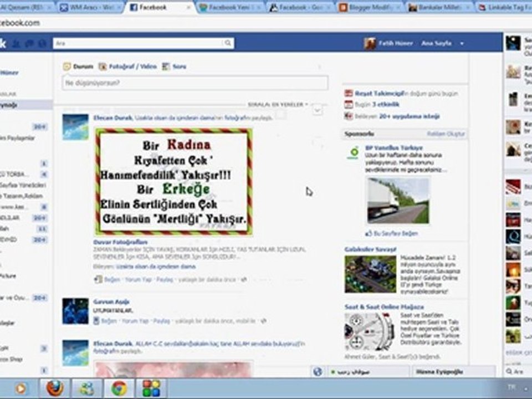Click Yorum Yap under first photo post
This screenshot has height=399, width=532.
click(138, 279)
